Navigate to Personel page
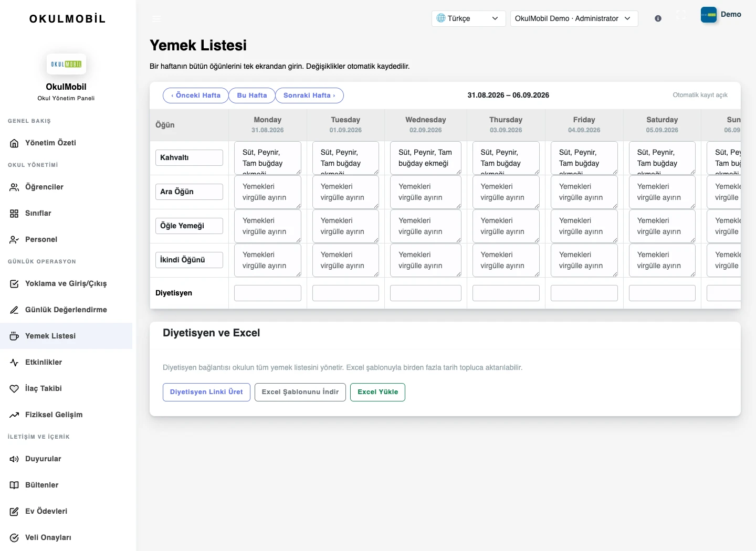 [x=66, y=239]
